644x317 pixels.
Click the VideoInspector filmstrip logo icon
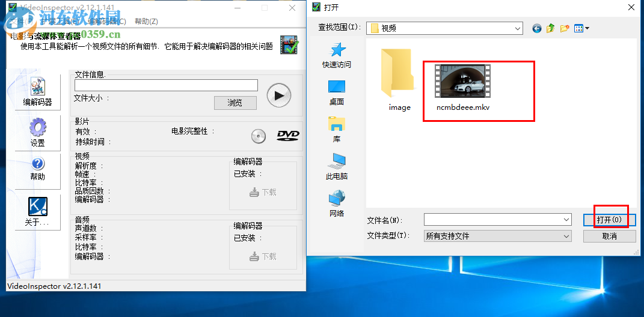pos(289,44)
